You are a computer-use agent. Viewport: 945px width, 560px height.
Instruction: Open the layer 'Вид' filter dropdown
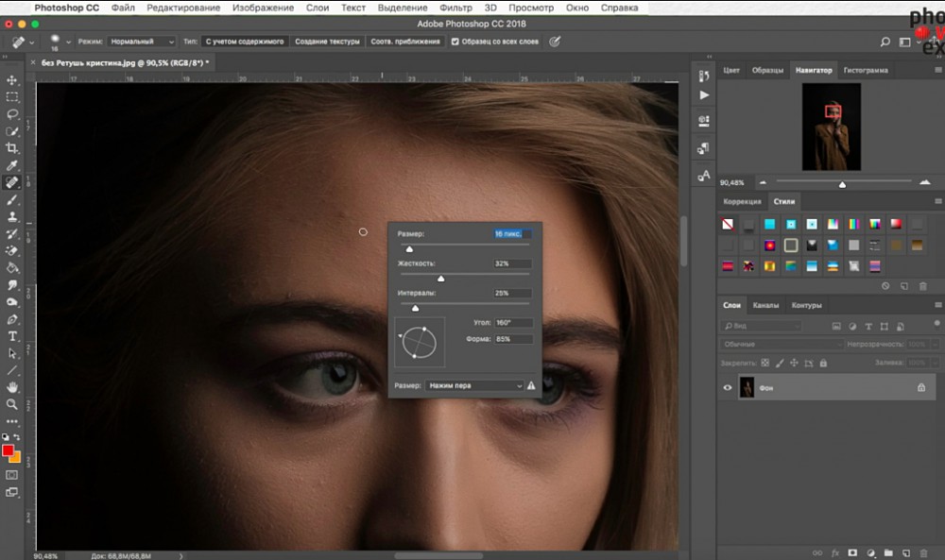(761, 326)
